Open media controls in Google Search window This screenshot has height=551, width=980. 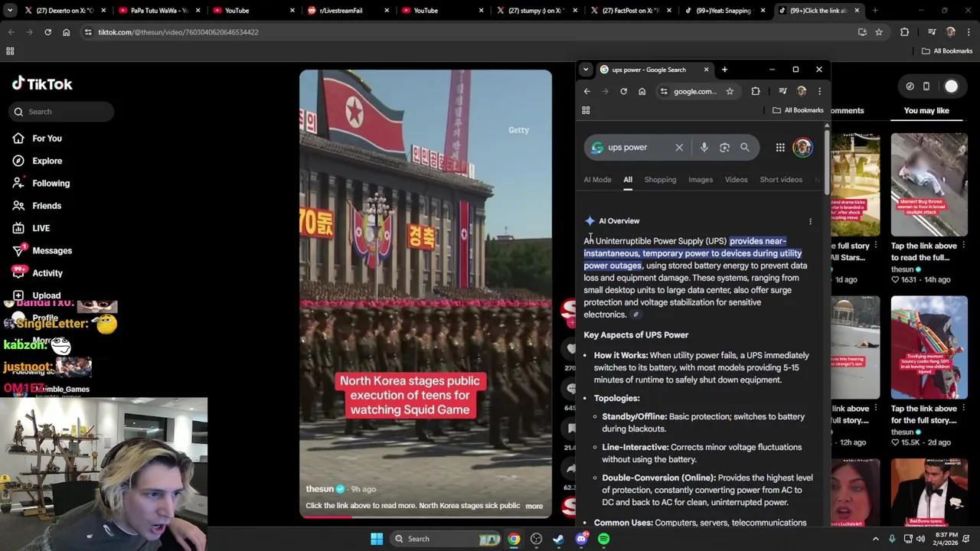coord(782,92)
